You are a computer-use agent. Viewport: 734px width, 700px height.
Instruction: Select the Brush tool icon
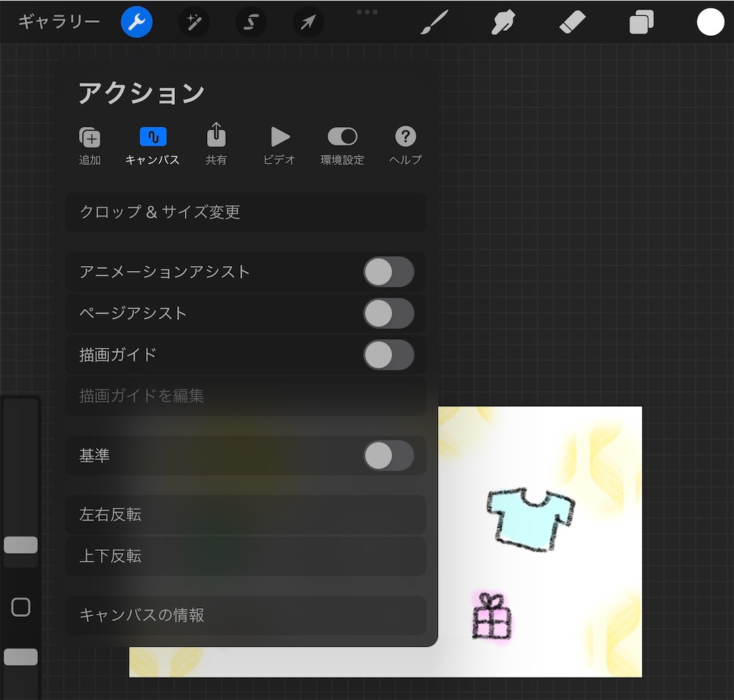434,22
